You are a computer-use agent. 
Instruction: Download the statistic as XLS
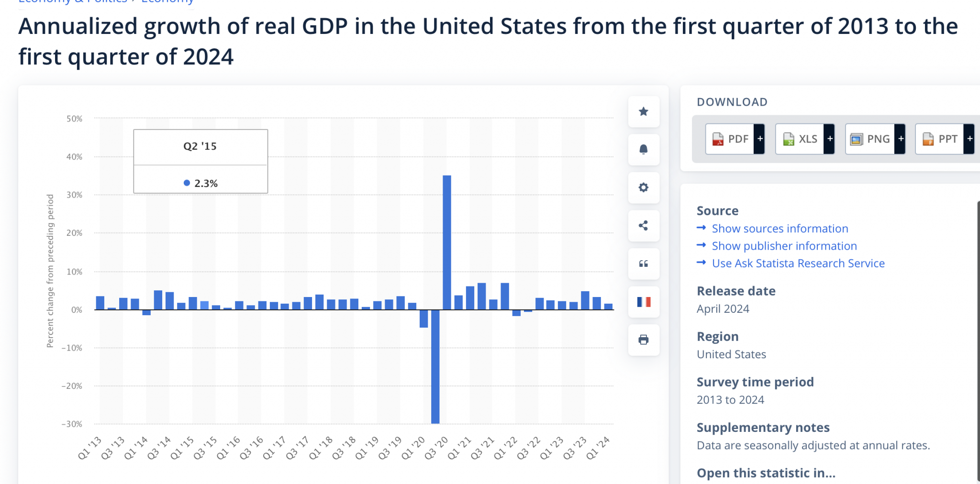(x=800, y=139)
